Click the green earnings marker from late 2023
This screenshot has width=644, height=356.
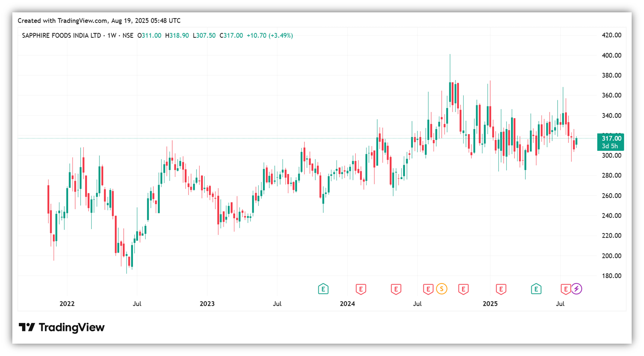pos(323,289)
